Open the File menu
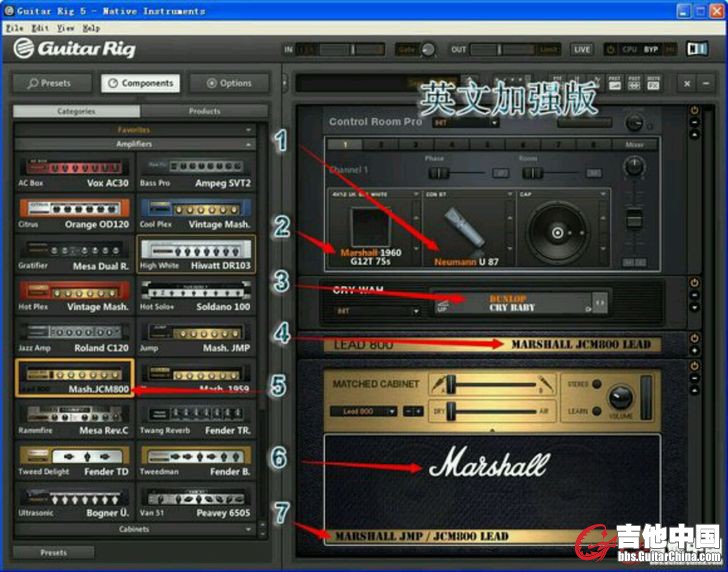 14,28
